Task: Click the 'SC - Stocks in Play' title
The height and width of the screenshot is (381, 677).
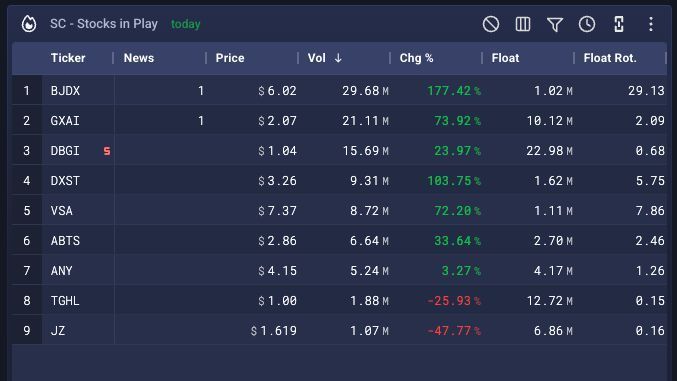Action: tap(104, 24)
